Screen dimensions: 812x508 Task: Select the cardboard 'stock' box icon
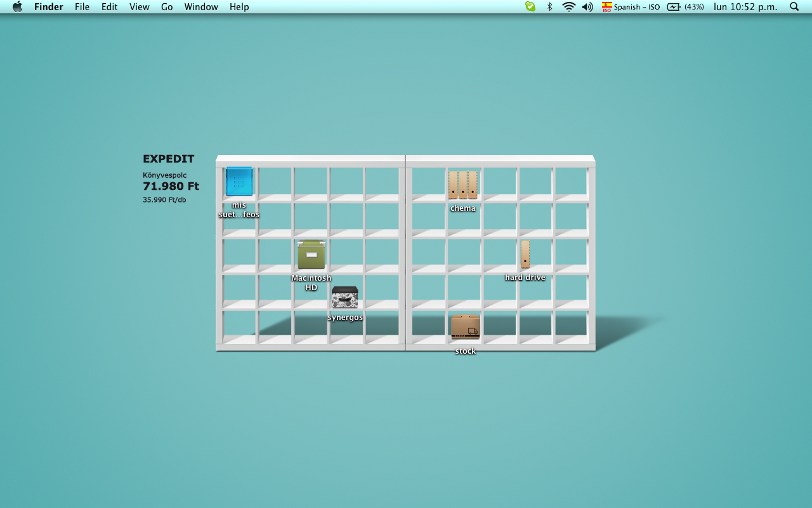pyautogui.click(x=465, y=328)
